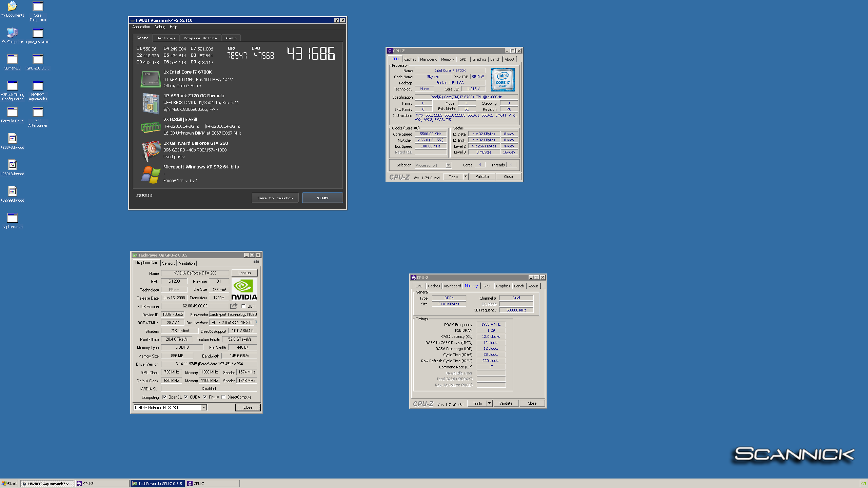Toggle the DirectCompute checkbox
This screenshot has height=488, width=868.
pyautogui.click(x=224, y=397)
